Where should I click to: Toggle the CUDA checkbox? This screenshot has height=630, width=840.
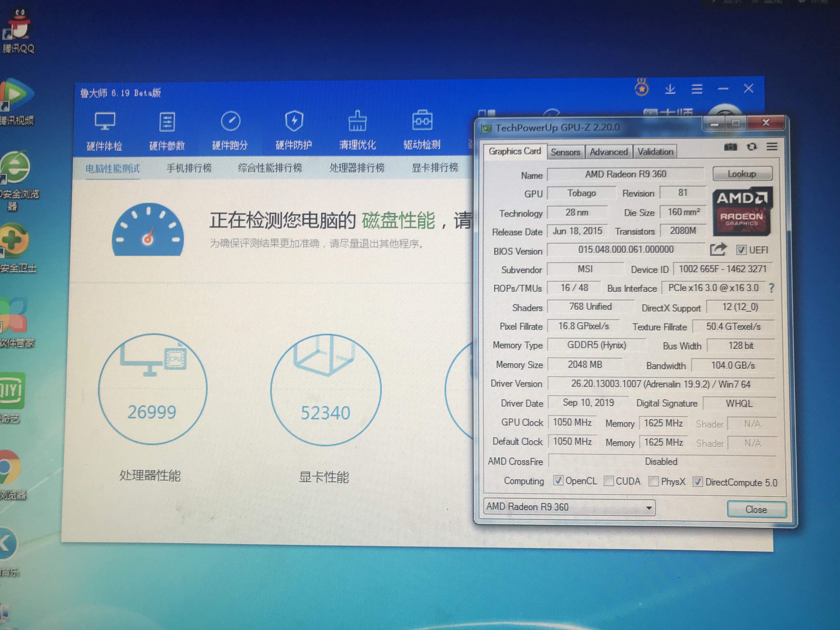coord(608,481)
